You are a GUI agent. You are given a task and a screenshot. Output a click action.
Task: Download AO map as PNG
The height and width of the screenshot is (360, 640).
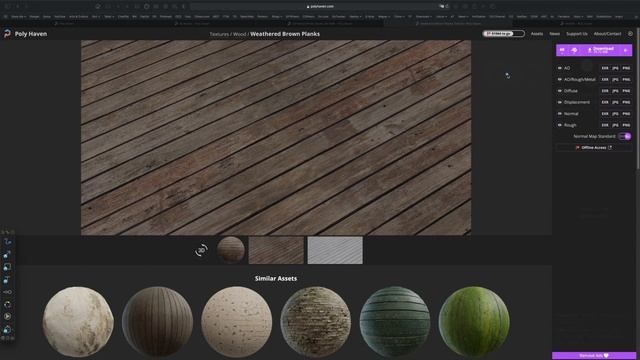tap(626, 68)
